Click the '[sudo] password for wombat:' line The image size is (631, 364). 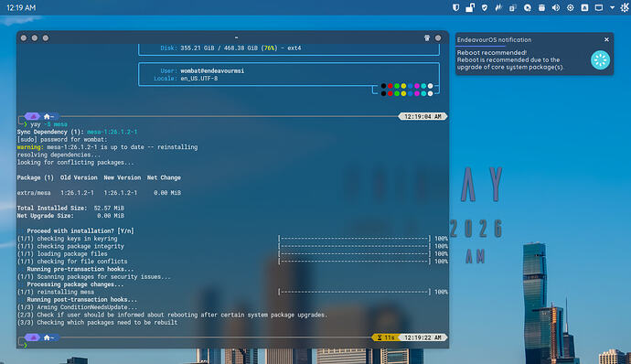(x=62, y=140)
